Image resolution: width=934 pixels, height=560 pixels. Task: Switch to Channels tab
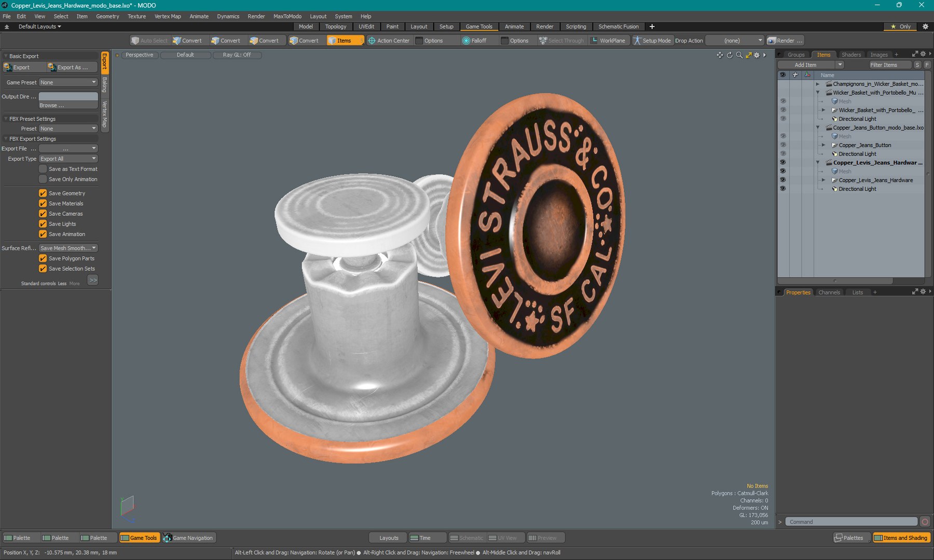(829, 292)
